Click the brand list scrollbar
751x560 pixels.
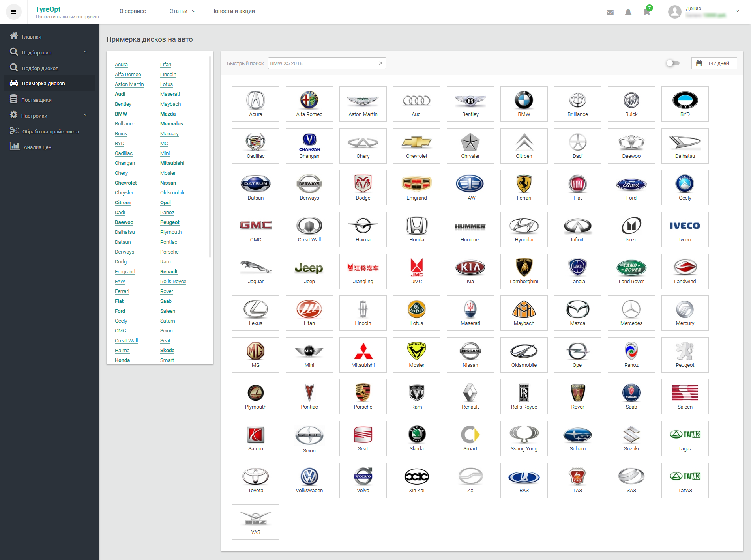pos(210,157)
